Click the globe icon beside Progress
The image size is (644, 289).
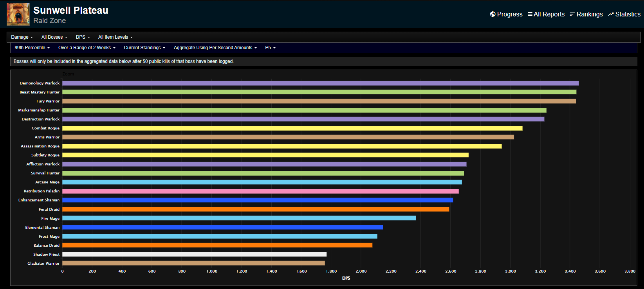point(492,14)
